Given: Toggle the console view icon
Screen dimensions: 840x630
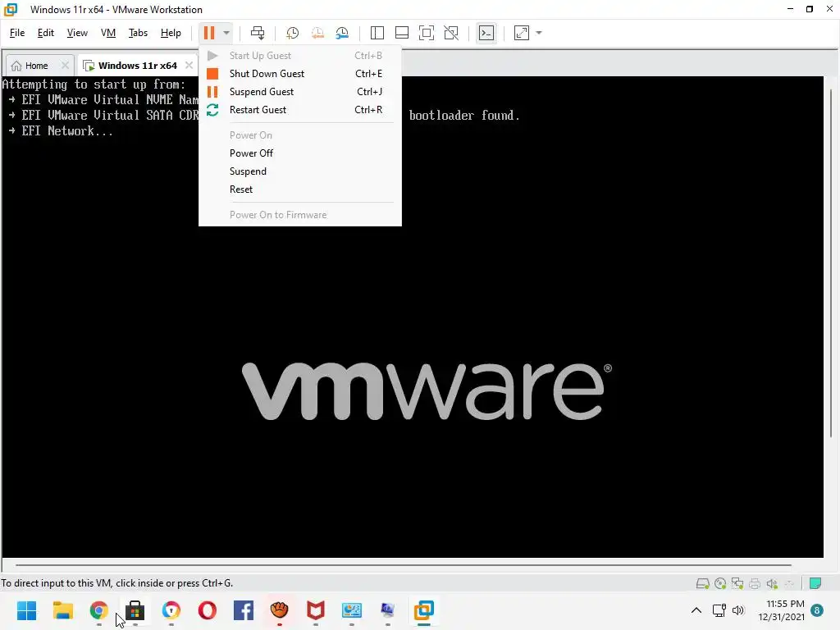Looking at the screenshot, I should 486,33.
